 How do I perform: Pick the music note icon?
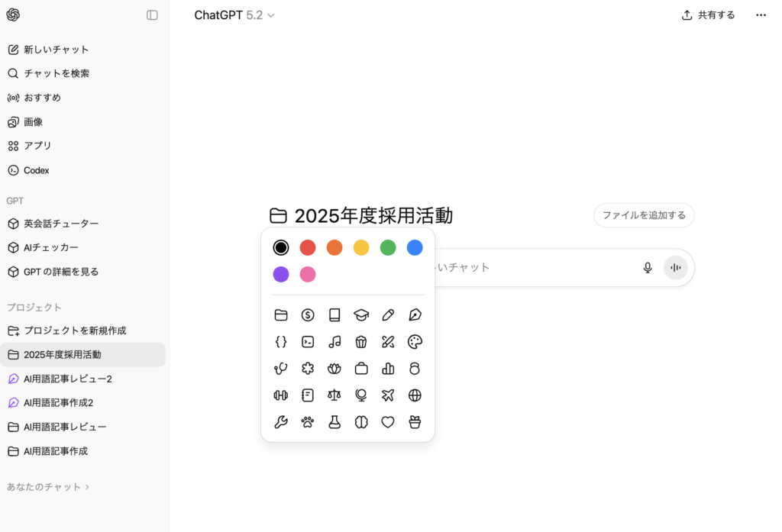point(334,342)
